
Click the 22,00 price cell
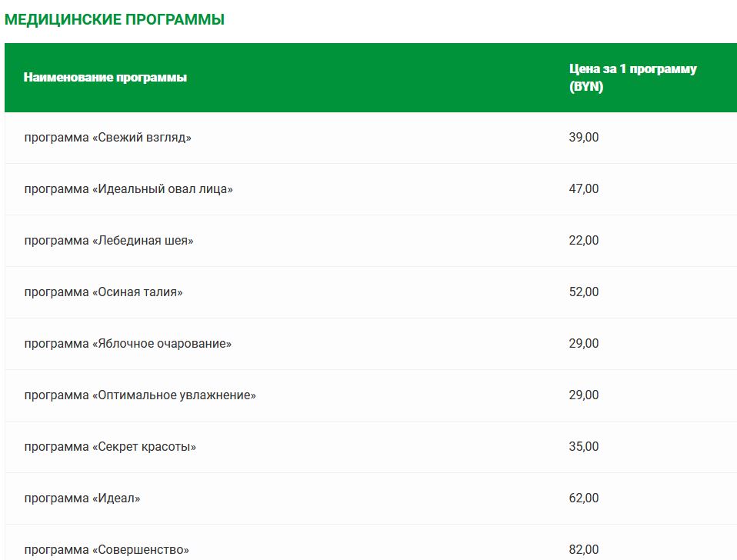[584, 241]
